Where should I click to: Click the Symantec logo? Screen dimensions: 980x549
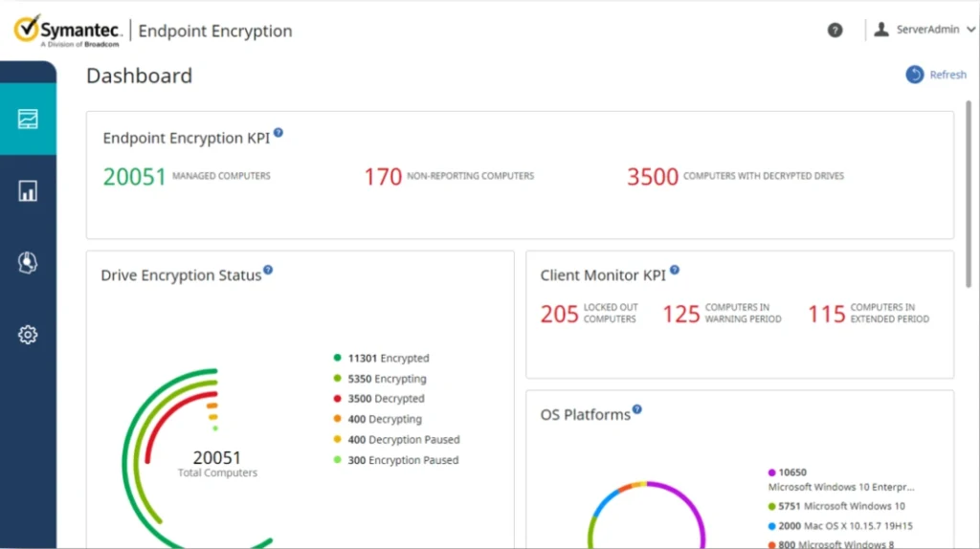[68, 31]
